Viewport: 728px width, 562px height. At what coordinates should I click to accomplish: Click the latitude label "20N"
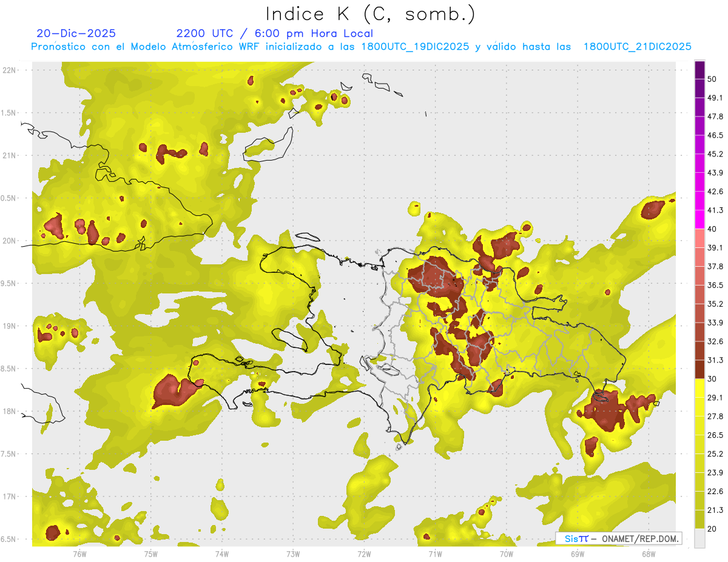point(10,241)
